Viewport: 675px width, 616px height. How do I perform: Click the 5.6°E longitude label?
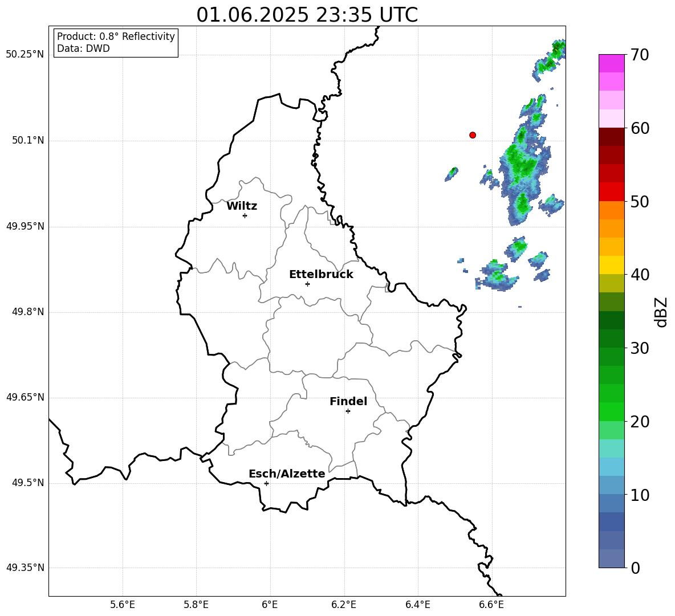pyautogui.click(x=123, y=605)
